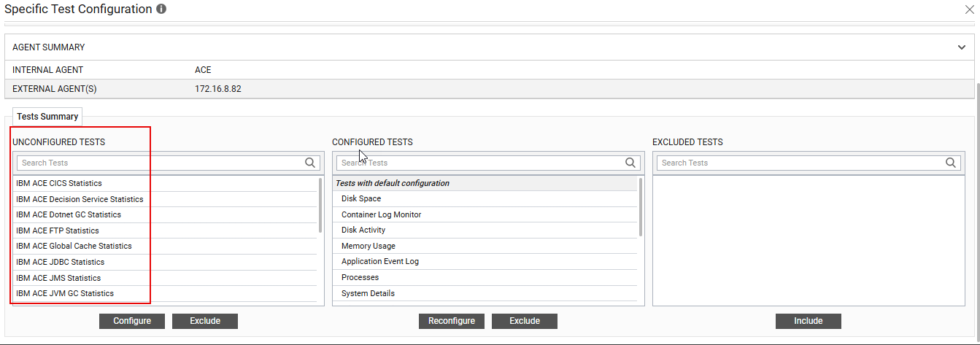Viewport: 980px width, 345px height.
Task: Click Exclude under Configured Tests
Action: (524, 321)
